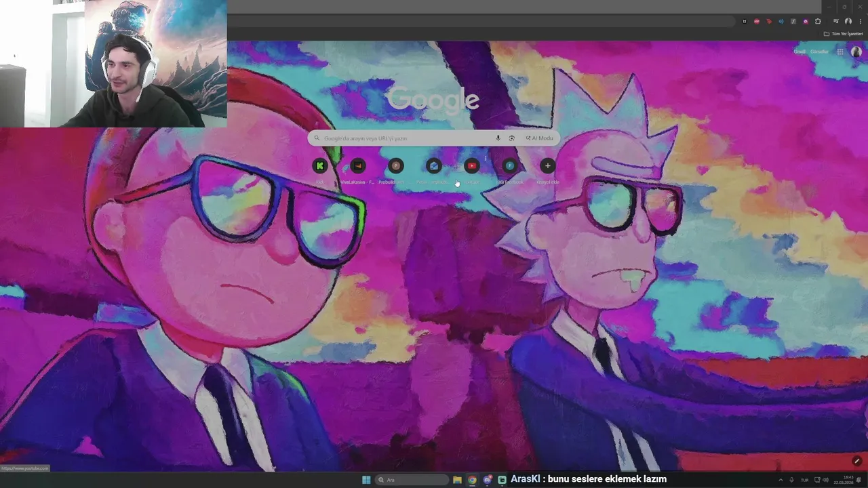Switch to Chrome in the taskbar
This screenshot has height=488, width=868.
[x=472, y=480]
